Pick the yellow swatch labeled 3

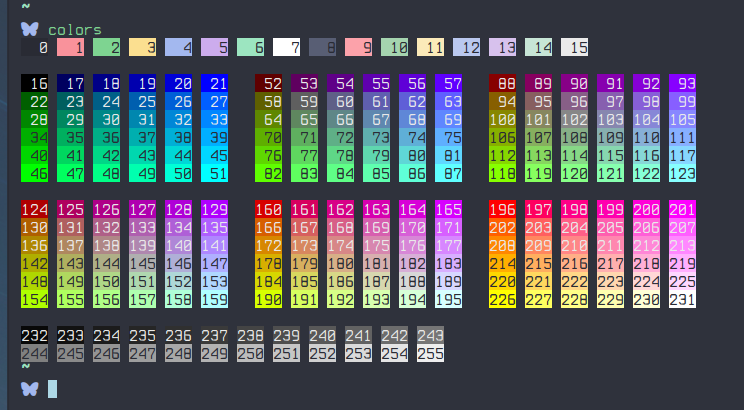pos(143,47)
